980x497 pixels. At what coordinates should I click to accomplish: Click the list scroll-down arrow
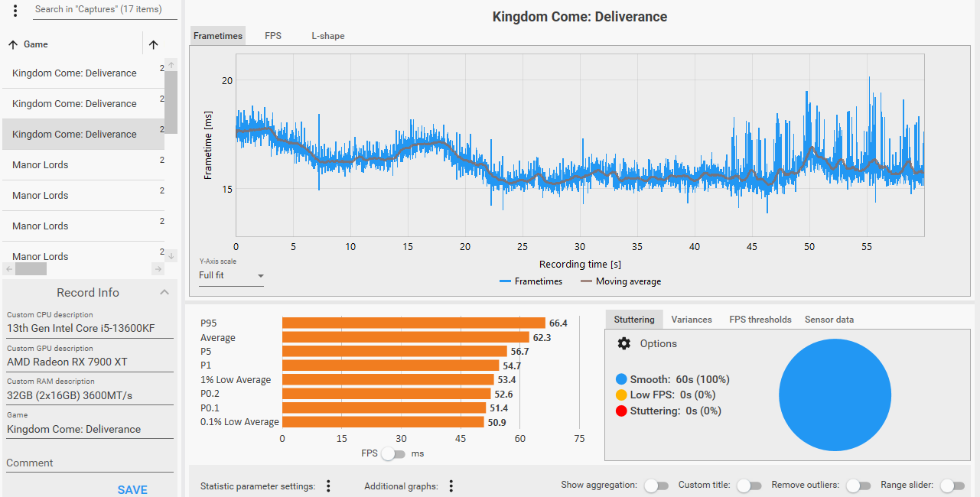tap(171, 256)
